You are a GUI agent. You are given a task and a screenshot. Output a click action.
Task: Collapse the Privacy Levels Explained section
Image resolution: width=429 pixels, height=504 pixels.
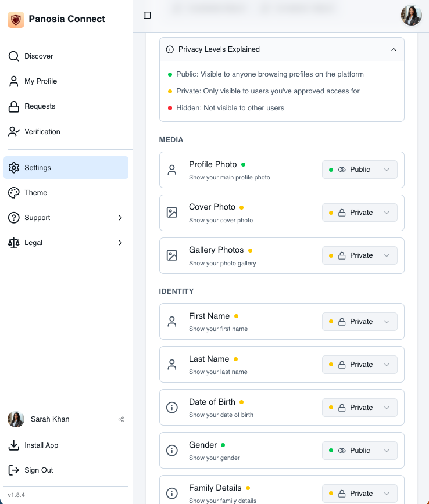point(394,49)
